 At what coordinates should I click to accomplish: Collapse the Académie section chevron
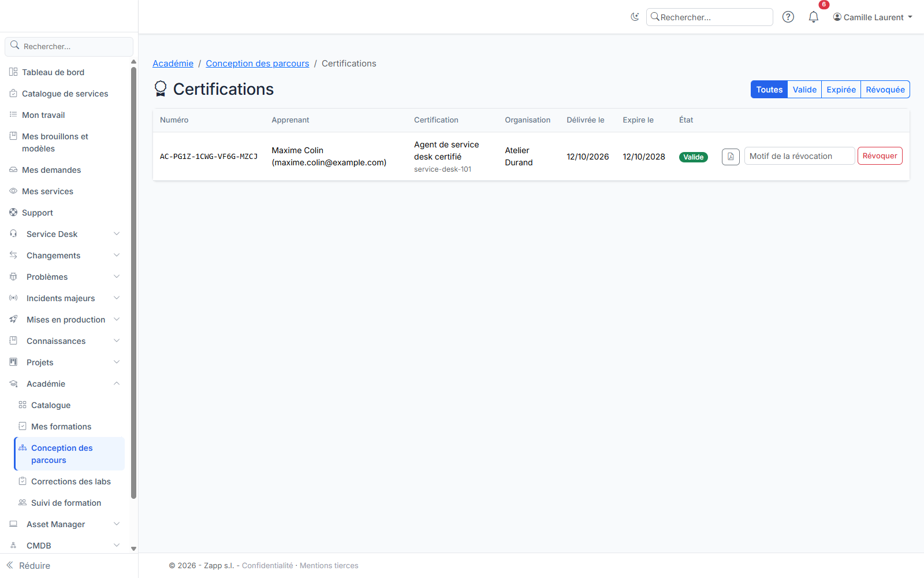(117, 383)
